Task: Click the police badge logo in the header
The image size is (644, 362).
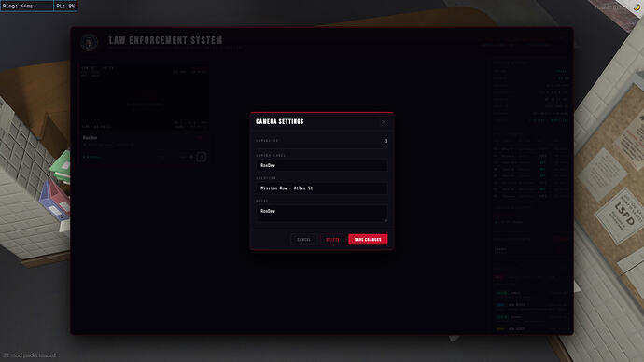Action: (x=89, y=42)
